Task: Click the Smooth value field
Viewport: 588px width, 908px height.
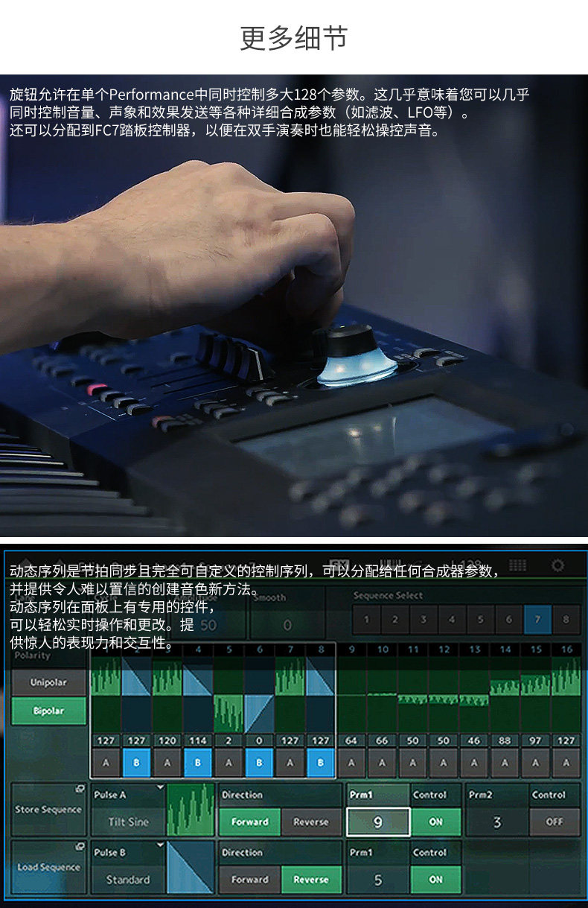Action: [x=287, y=625]
